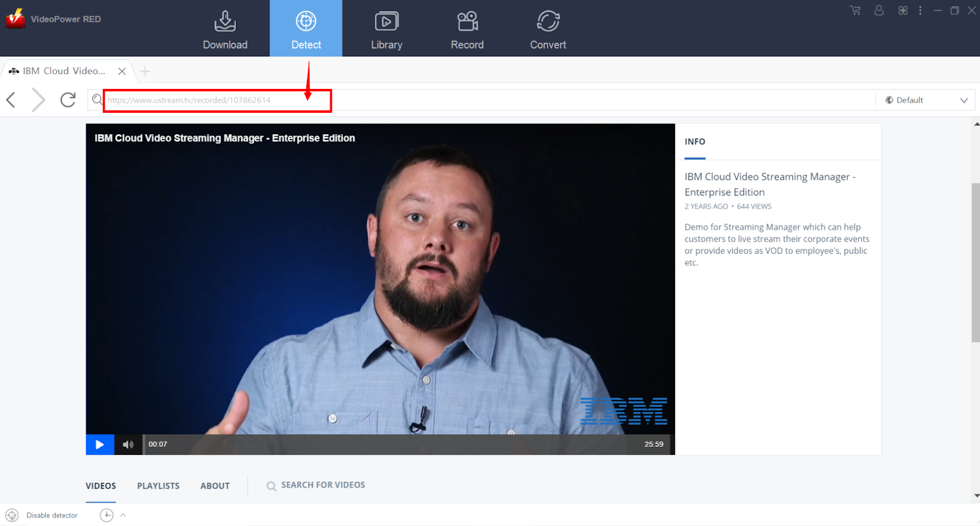The image size is (980, 526).
Task: Click scrollbar down arrow
Action: click(976, 496)
